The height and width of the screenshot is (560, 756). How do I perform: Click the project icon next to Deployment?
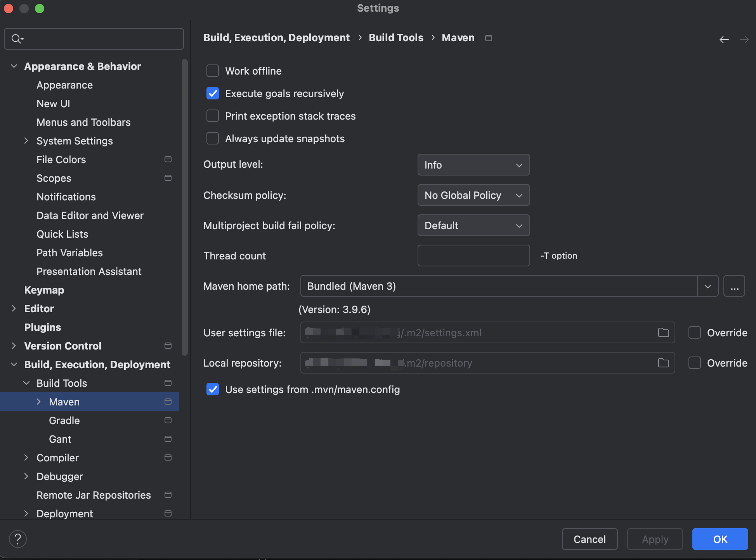pyautogui.click(x=168, y=513)
